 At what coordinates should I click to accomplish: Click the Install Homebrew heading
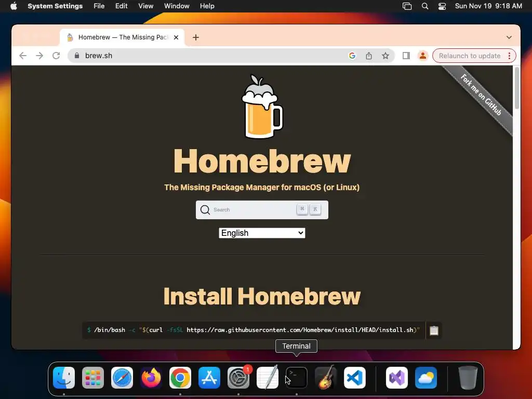coord(262,296)
